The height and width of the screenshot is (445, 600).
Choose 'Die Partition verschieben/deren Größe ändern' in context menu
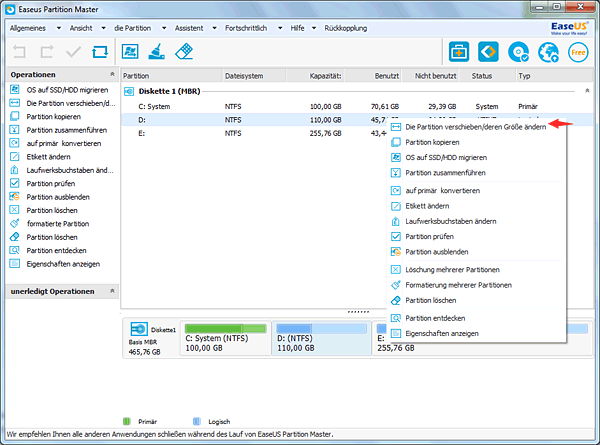click(476, 127)
